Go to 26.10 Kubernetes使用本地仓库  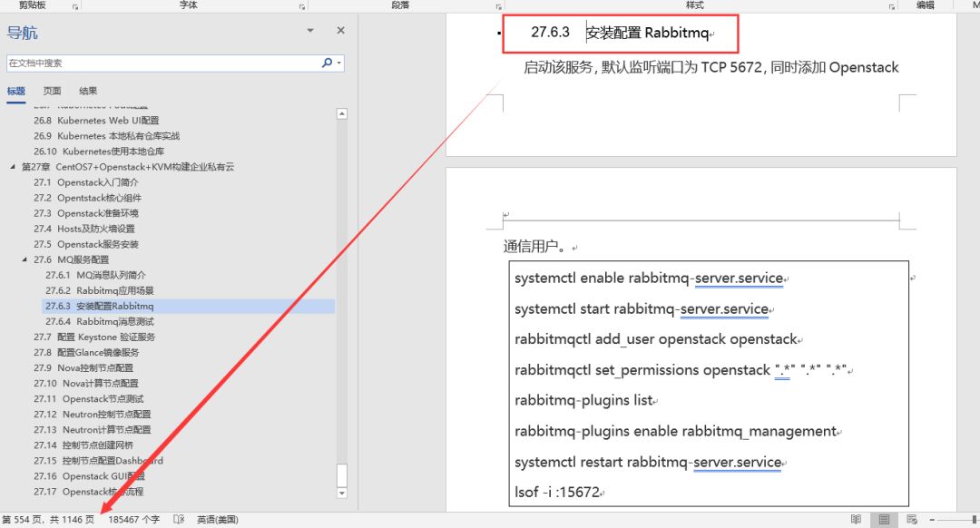[100, 152]
